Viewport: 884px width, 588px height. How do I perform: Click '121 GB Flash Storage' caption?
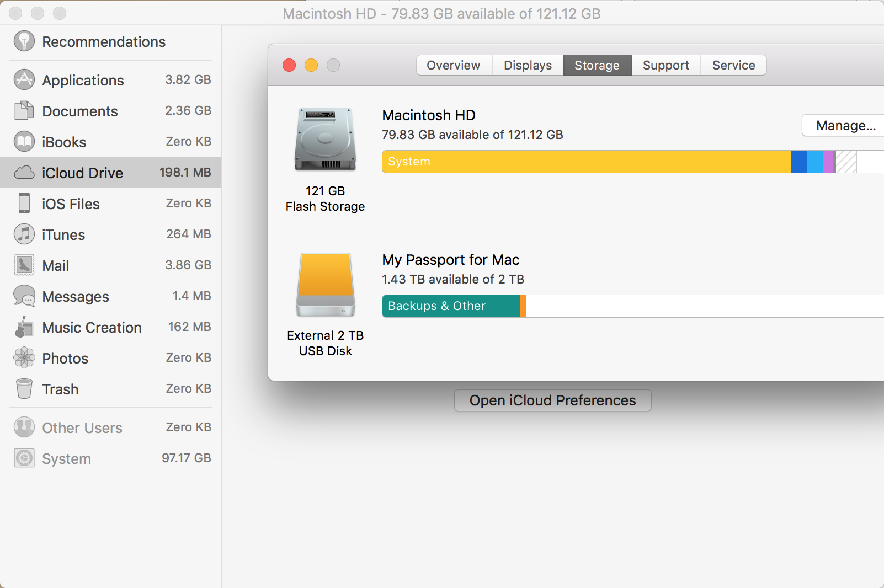tap(326, 199)
